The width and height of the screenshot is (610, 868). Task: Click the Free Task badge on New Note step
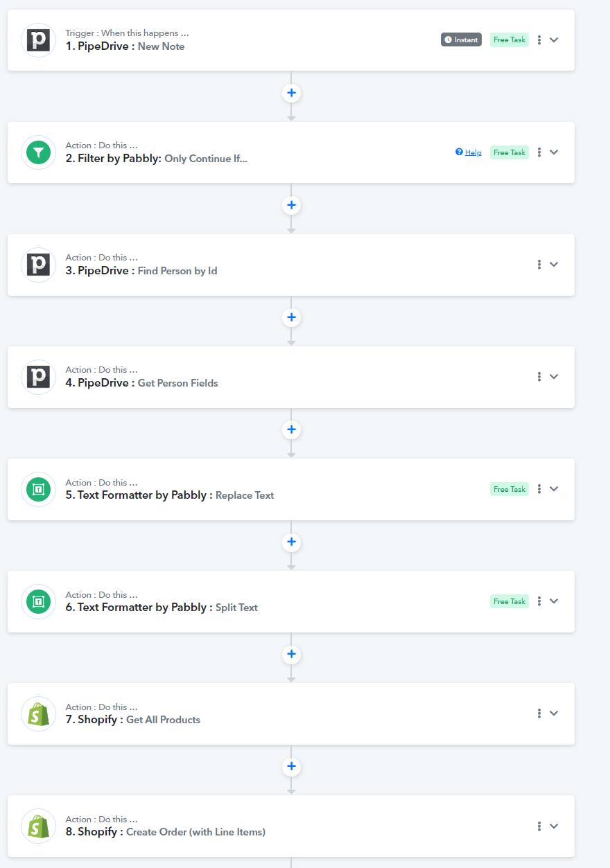point(509,39)
